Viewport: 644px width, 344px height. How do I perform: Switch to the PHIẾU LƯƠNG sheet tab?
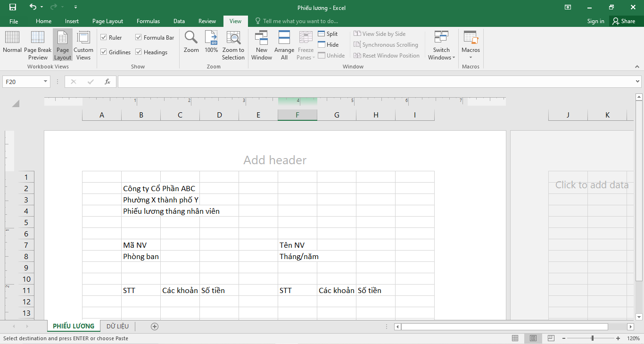[74, 326]
